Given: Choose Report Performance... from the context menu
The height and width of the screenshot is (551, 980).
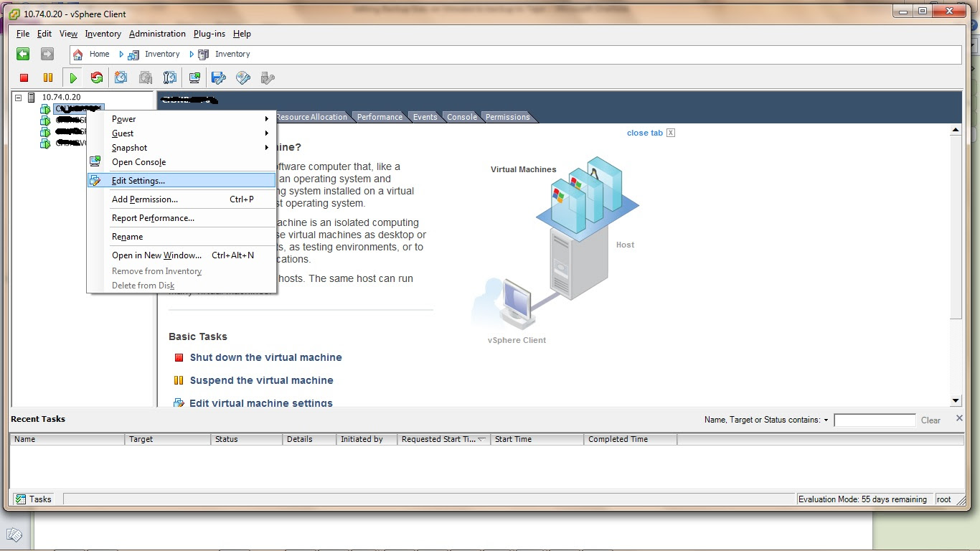Looking at the screenshot, I should [x=181, y=218].
